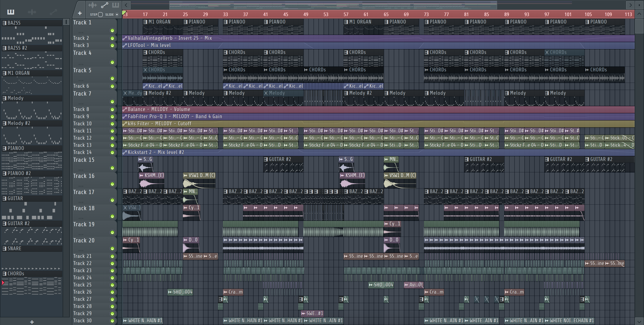Select the M1 ORGAN pattern in picker
The image size is (644, 325).
pyautogui.click(x=32, y=73)
